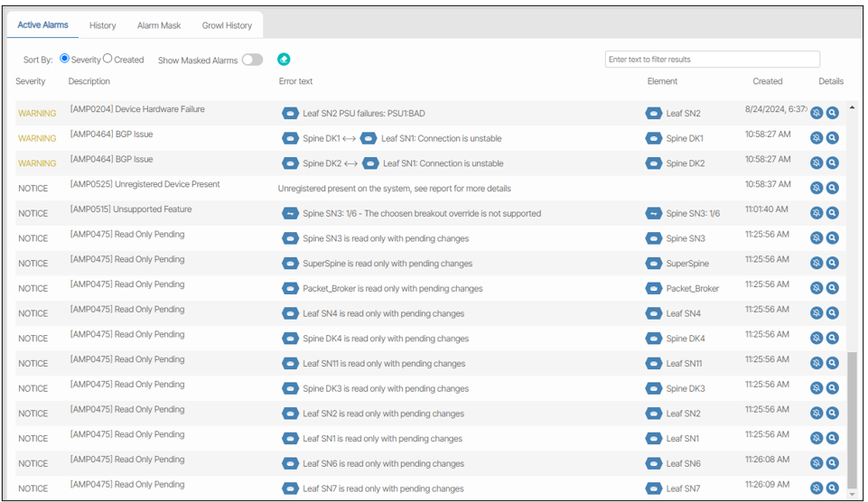Open the Alarm Mask tab
The image size is (868, 502).
159,25
